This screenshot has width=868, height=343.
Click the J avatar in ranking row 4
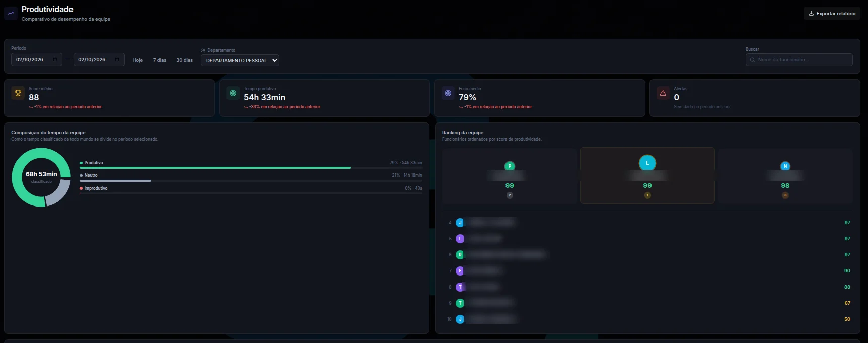(460, 223)
